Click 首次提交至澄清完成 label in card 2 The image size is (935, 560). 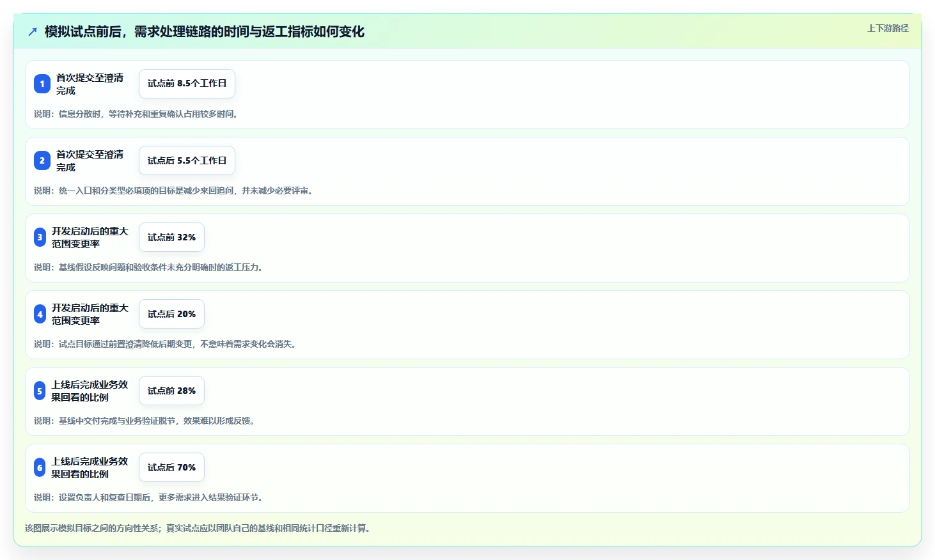coord(90,160)
